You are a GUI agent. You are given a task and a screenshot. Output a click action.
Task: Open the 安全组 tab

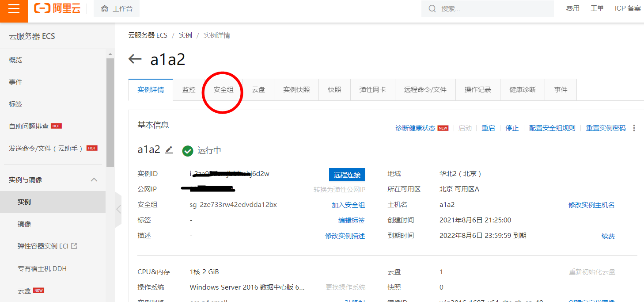coord(224,90)
